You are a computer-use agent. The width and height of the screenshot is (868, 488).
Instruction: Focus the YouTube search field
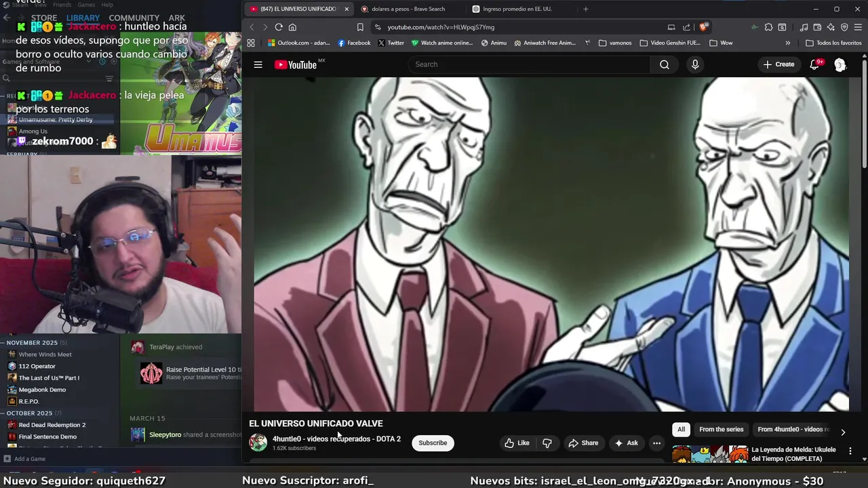pos(529,64)
